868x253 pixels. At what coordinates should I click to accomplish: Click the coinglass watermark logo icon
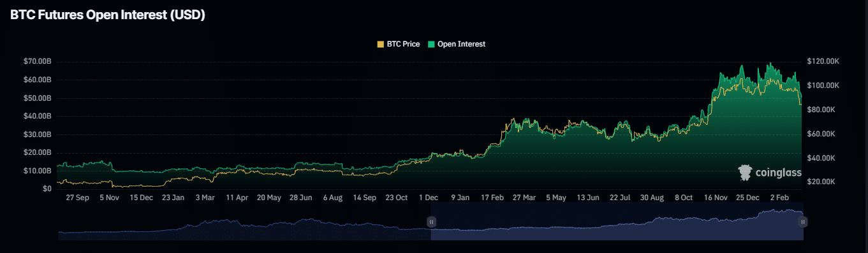point(745,172)
